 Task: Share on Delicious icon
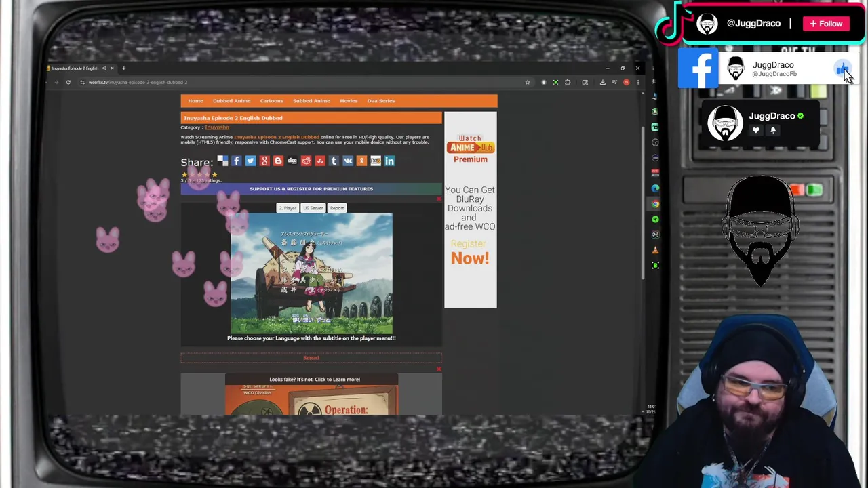222,161
